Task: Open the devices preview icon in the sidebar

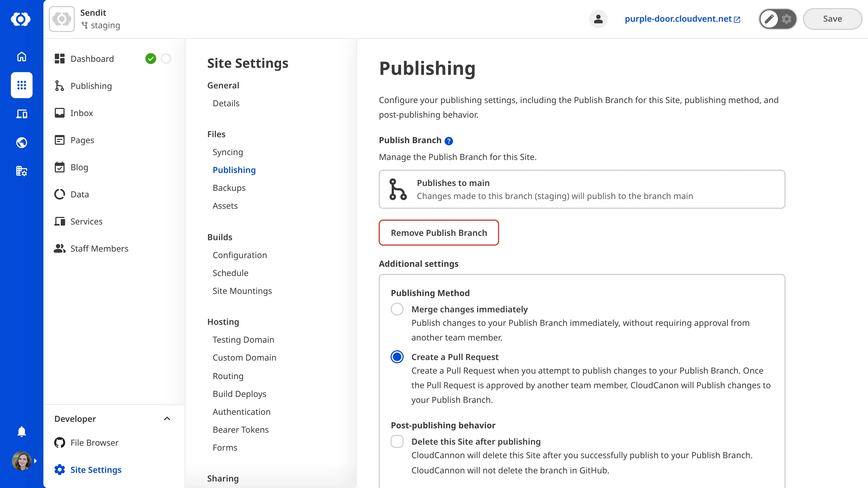Action: (21, 114)
